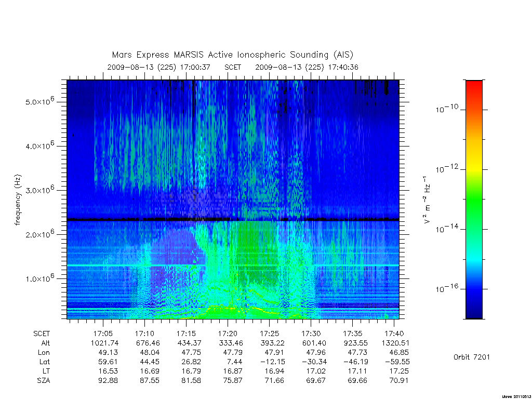Viewport: 532px width, 399px height.
Task: Click the 17:25 time tick label
Action: tap(270, 334)
